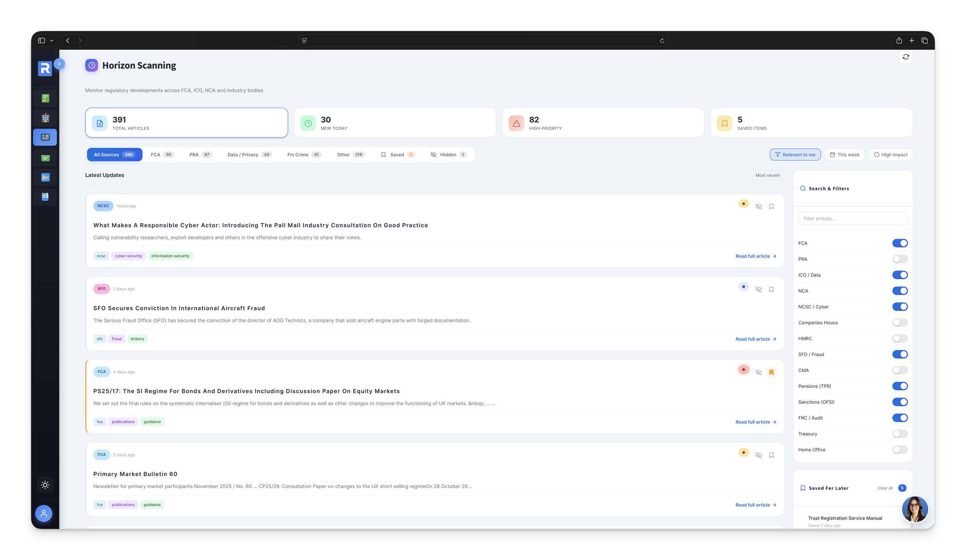Toggle light mode with the sun icon
Screen dimensions: 966x560
click(45, 484)
